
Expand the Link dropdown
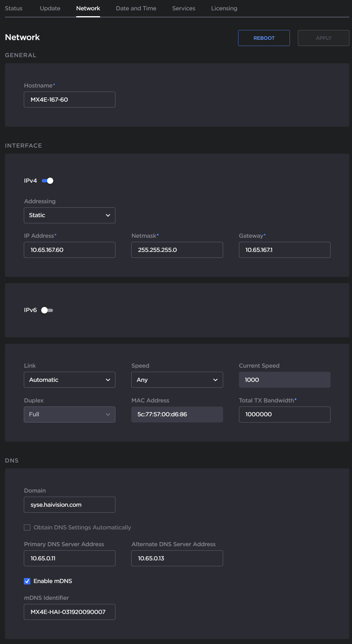[x=69, y=380]
